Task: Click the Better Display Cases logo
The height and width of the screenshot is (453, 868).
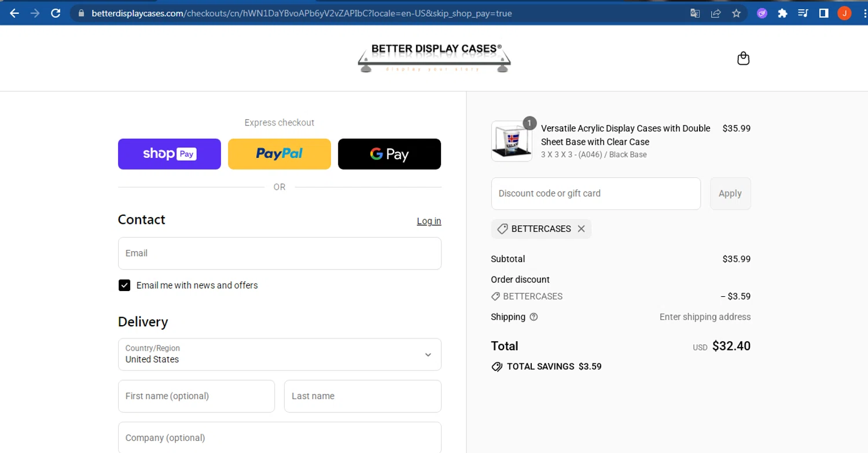Action: [434, 58]
